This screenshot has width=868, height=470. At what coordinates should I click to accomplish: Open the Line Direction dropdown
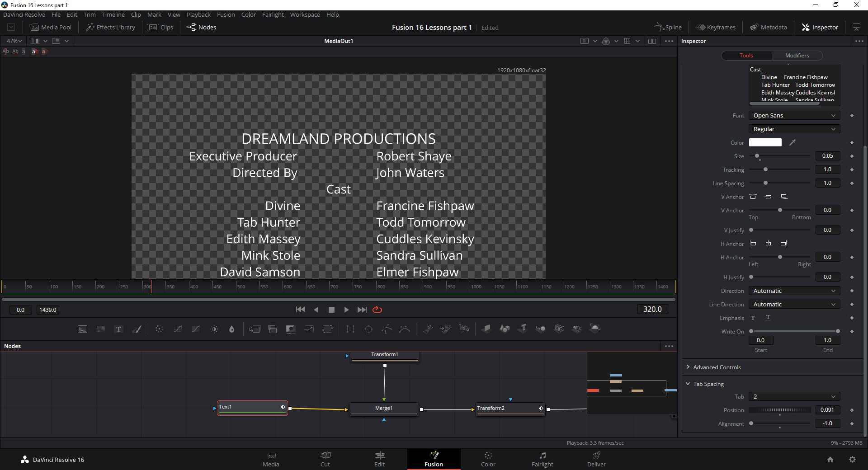(x=794, y=305)
